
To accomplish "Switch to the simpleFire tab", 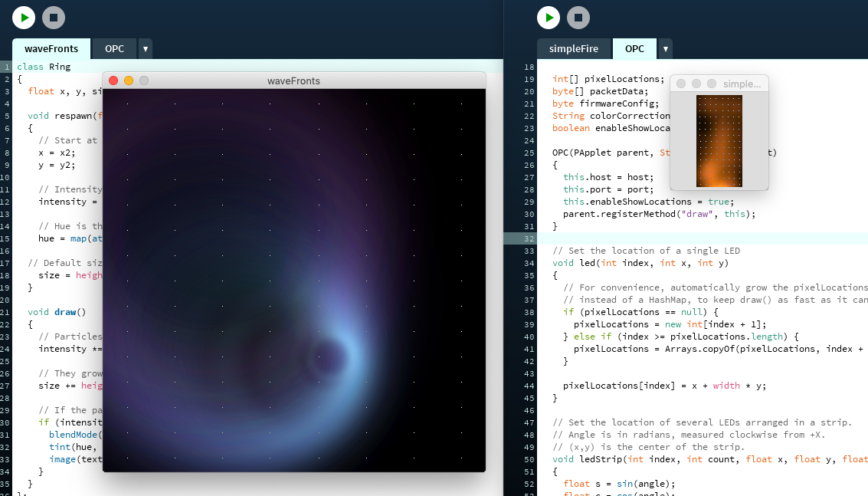I will click(x=574, y=49).
